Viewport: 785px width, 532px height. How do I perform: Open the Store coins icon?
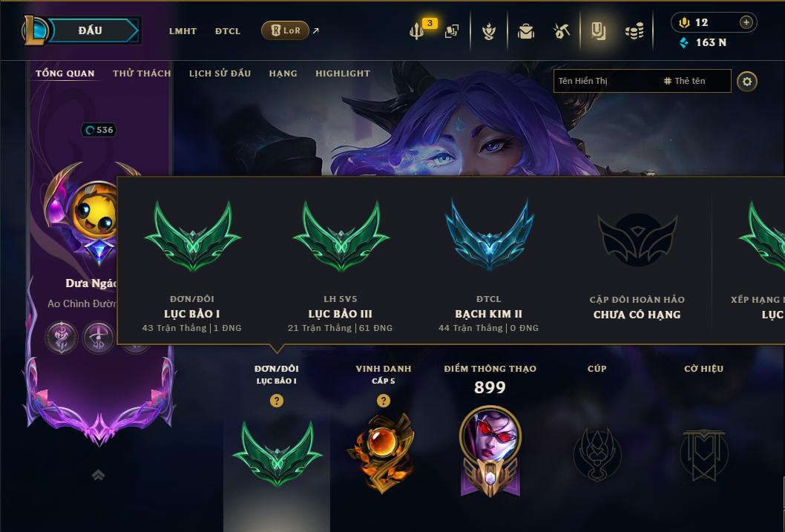coord(634,31)
